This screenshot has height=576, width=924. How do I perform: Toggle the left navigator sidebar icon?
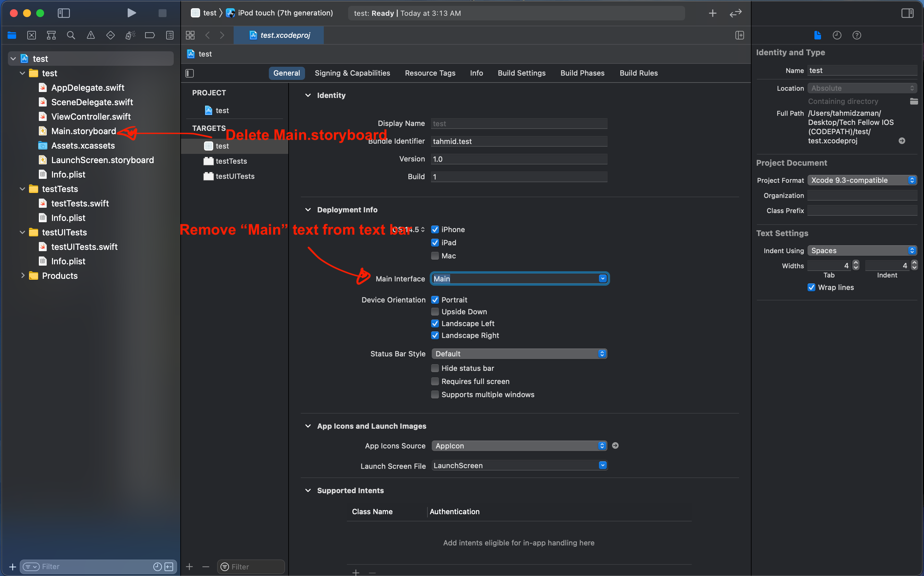[64, 13]
